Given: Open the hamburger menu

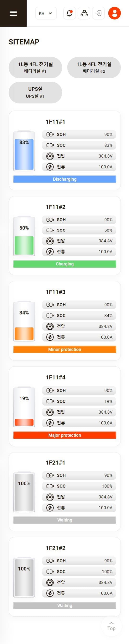Looking at the screenshot, I should click(x=13, y=13).
